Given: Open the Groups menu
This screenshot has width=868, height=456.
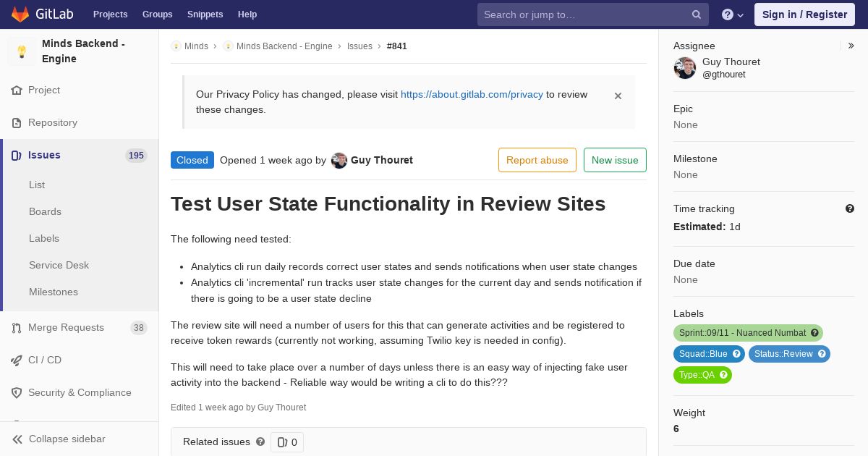Looking at the screenshot, I should point(157,14).
